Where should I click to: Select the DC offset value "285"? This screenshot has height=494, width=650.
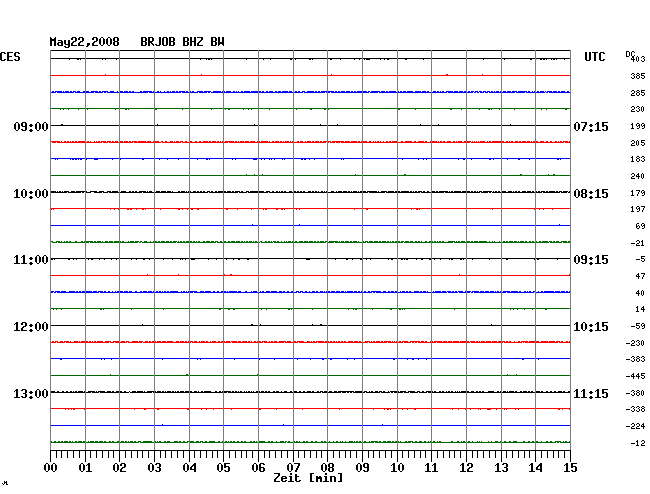point(638,93)
